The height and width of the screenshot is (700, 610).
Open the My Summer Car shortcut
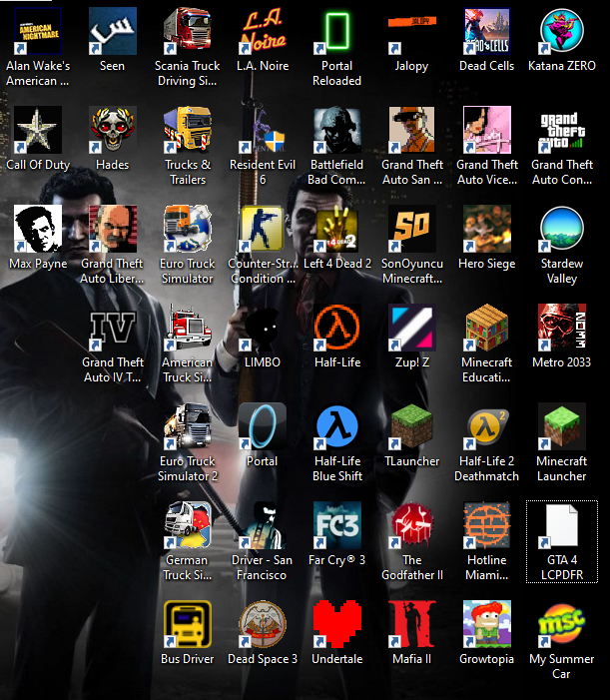pyautogui.click(x=562, y=624)
